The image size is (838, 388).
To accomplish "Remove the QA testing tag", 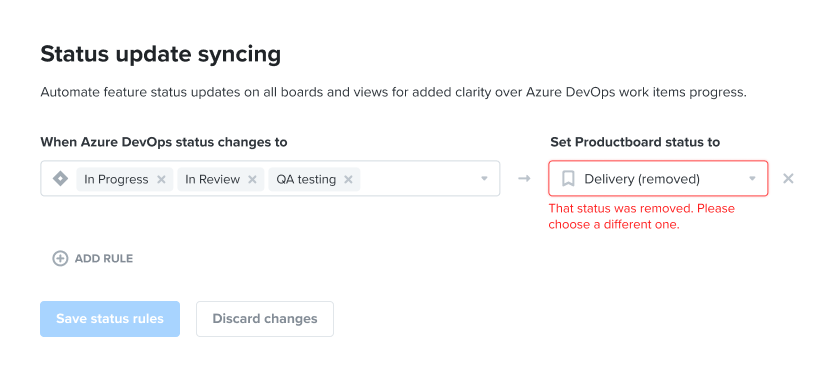I will [348, 180].
